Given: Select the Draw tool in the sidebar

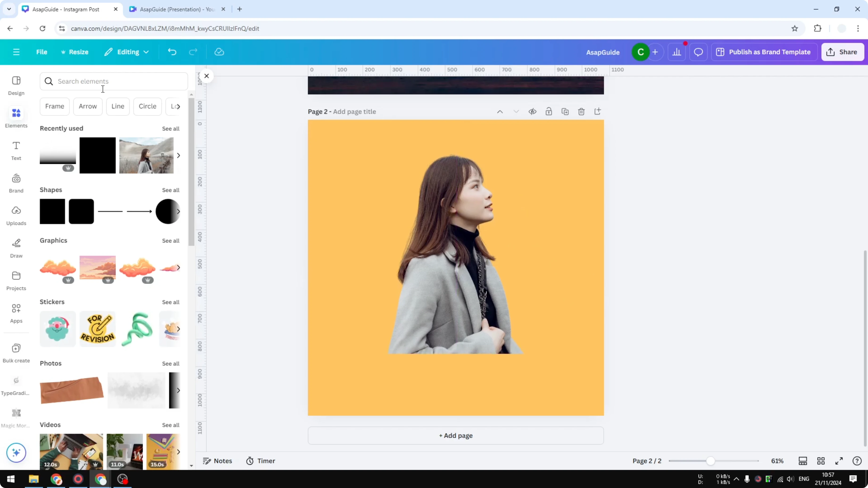Looking at the screenshot, I should [x=16, y=248].
